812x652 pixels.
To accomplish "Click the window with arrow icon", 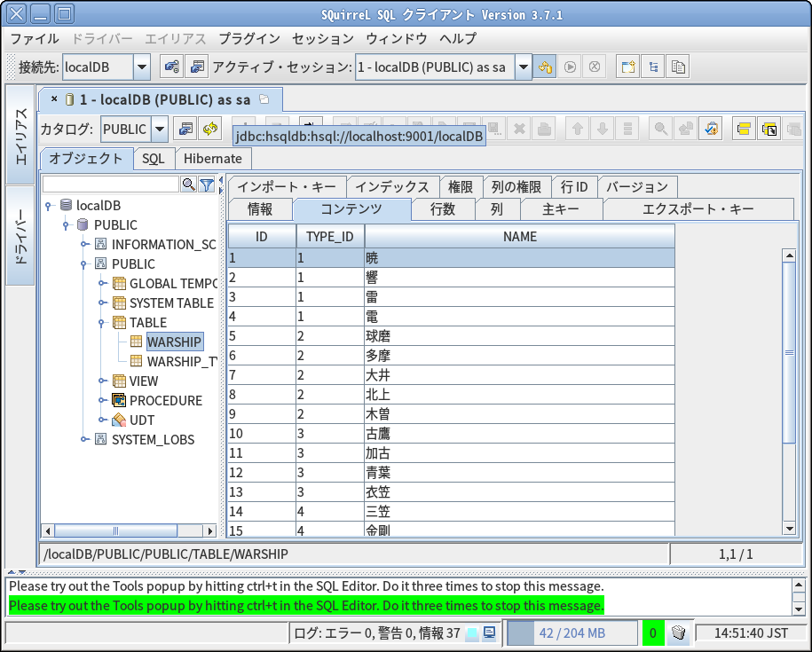I will [x=769, y=129].
